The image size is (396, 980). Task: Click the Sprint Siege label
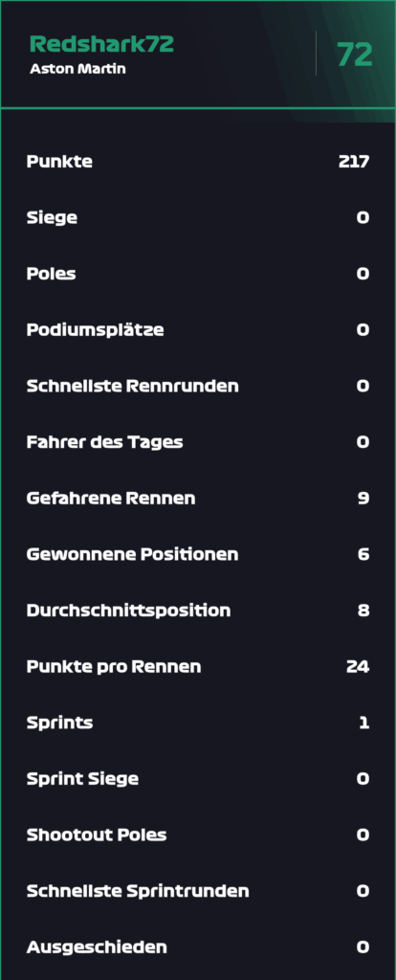point(82,779)
